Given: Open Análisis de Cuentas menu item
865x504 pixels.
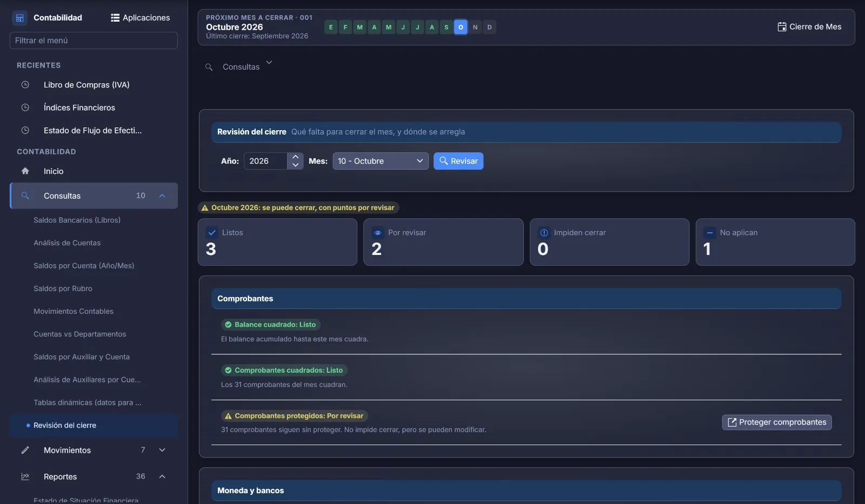Looking at the screenshot, I should click(x=67, y=243).
